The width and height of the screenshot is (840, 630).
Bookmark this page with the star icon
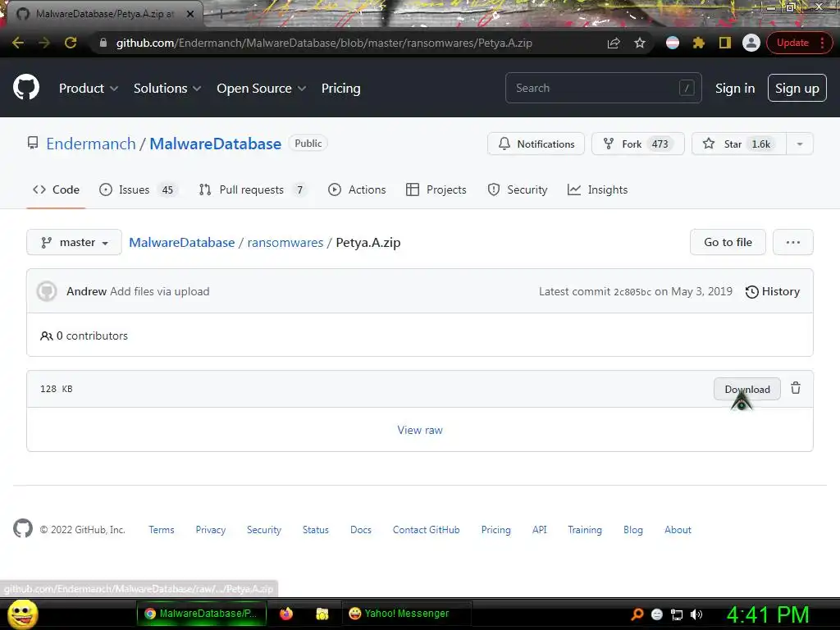640,43
